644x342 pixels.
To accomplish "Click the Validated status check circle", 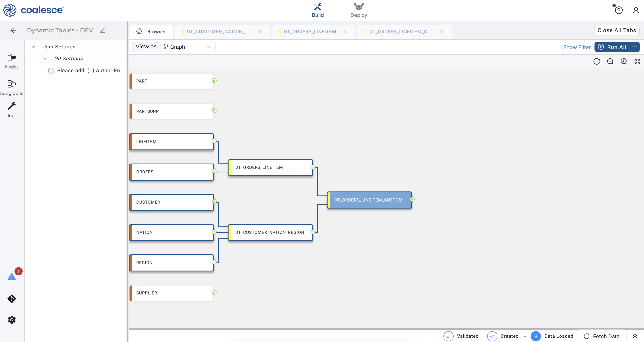I will click(448, 336).
